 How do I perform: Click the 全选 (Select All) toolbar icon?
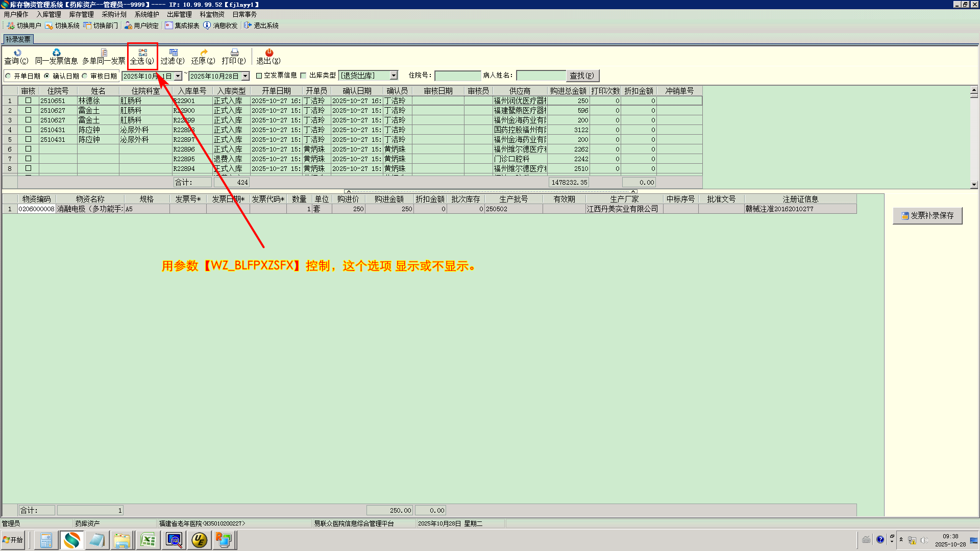(x=142, y=53)
